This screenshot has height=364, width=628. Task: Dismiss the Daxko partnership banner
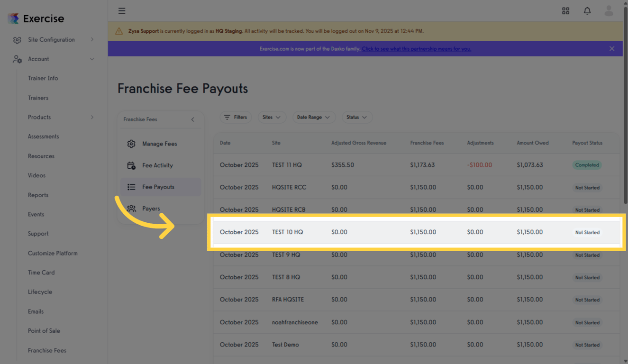612,48
